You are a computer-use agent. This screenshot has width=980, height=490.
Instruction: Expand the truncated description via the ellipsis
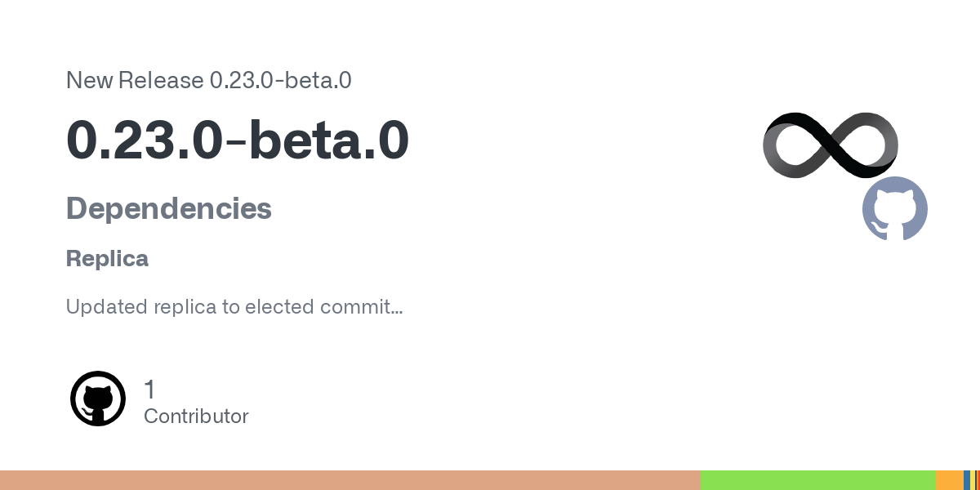[x=396, y=310]
